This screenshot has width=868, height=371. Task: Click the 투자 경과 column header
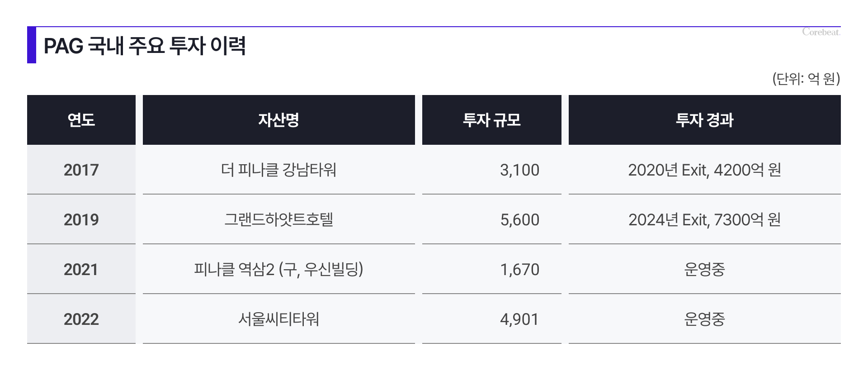click(x=705, y=120)
